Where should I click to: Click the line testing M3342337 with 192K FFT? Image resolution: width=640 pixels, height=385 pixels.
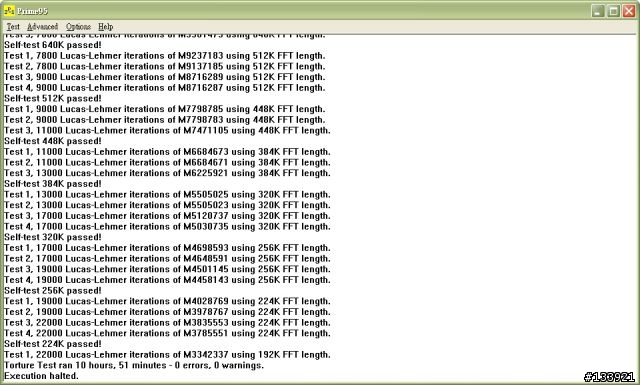tap(167, 354)
